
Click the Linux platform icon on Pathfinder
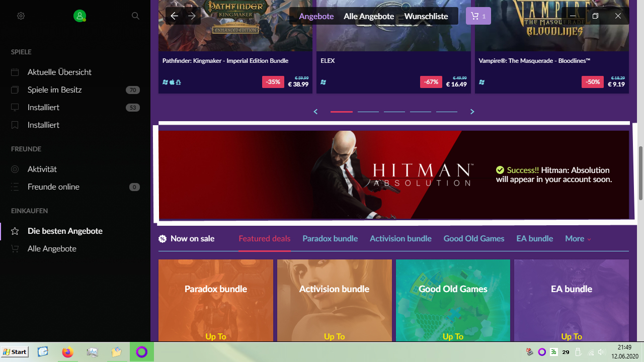[178, 82]
